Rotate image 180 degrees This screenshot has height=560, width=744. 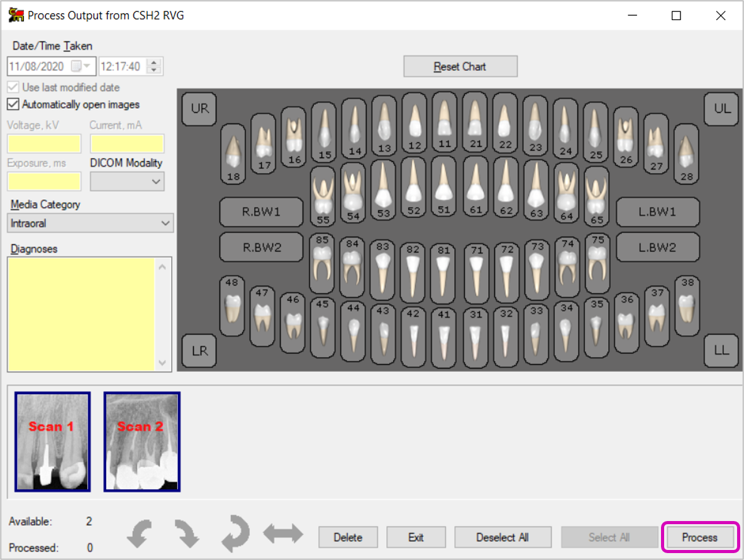(x=235, y=534)
